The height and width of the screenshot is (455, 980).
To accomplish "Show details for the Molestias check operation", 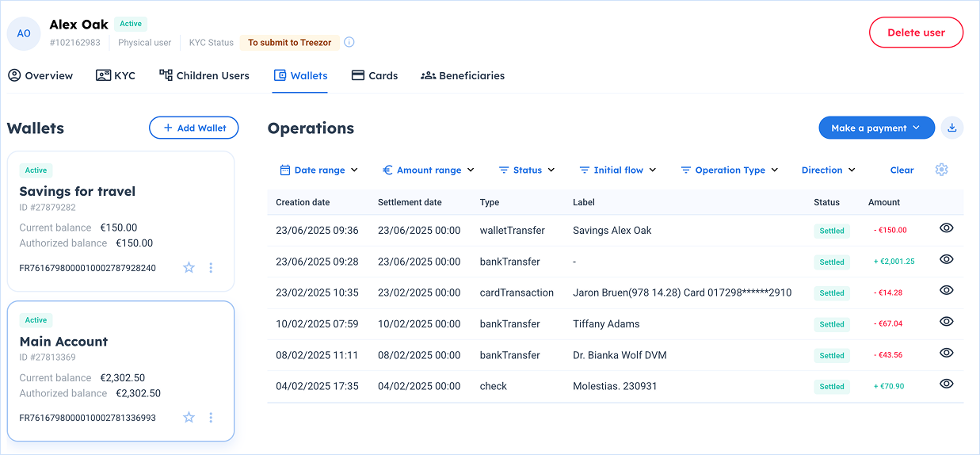I will tap(946, 384).
